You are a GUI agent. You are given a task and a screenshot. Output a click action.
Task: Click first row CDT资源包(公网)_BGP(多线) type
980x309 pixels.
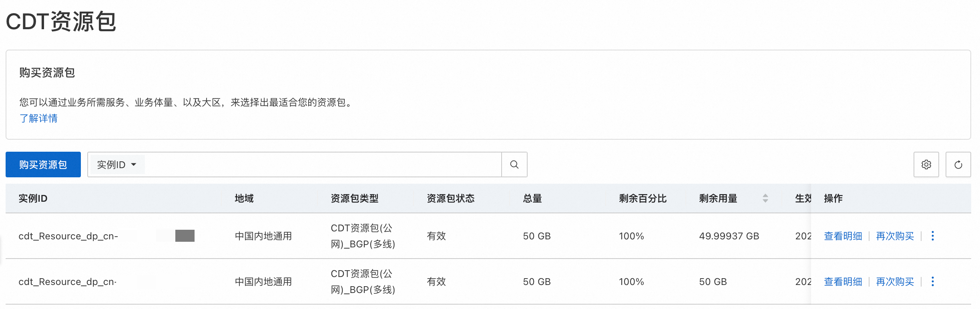coord(363,236)
